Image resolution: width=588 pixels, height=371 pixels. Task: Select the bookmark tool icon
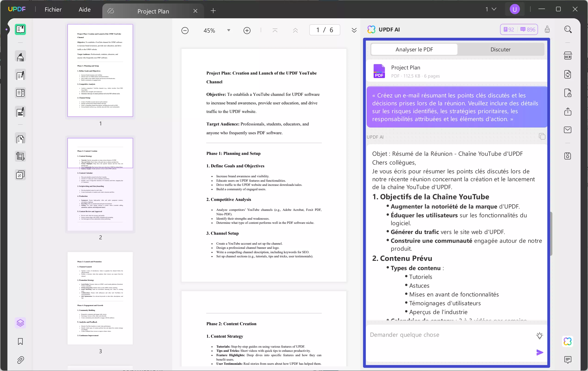coord(20,342)
